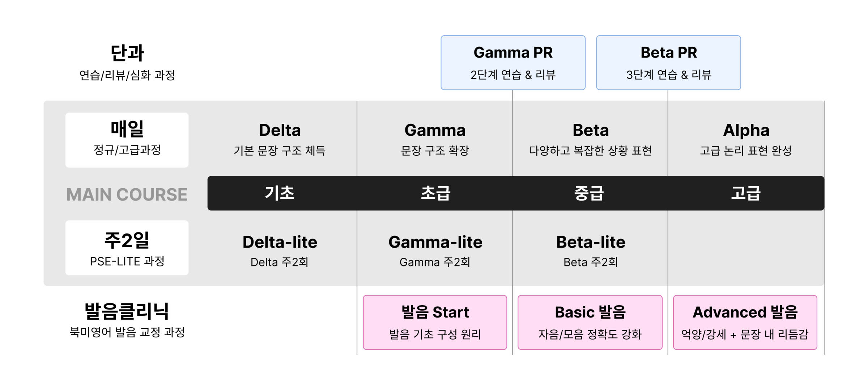
Task: Click the 단과 heading label
Action: pyautogui.click(x=127, y=53)
